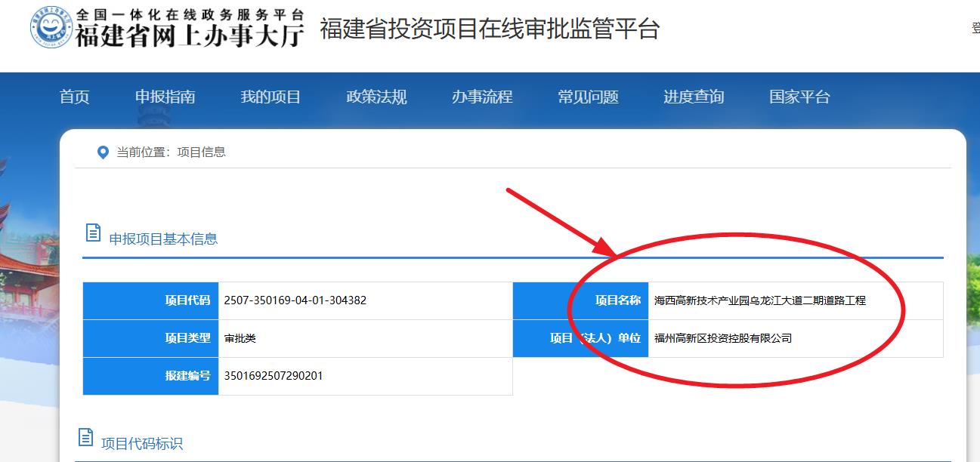Click the 项目类型 label cell
Viewport: 980px width, 462px height.
pyautogui.click(x=150, y=338)
